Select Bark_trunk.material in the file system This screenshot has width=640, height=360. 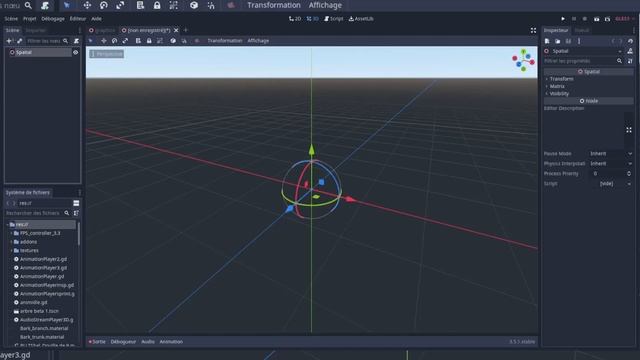point(42,337)
